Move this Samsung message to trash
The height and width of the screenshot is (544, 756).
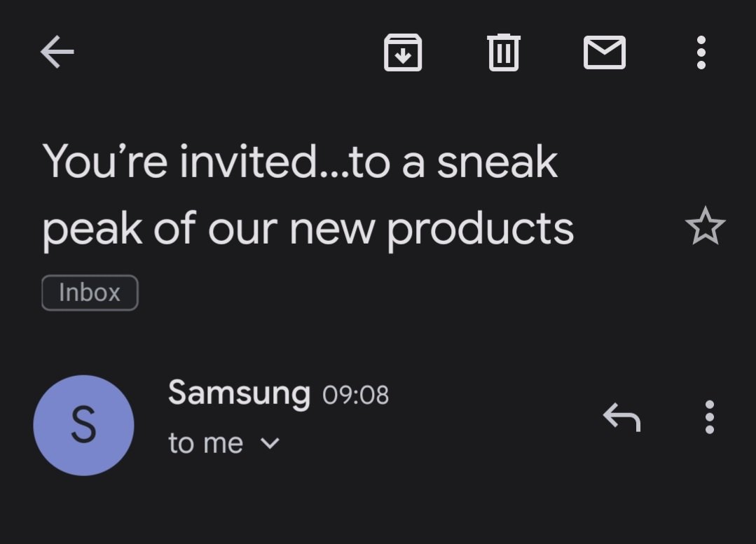point(503,52)
